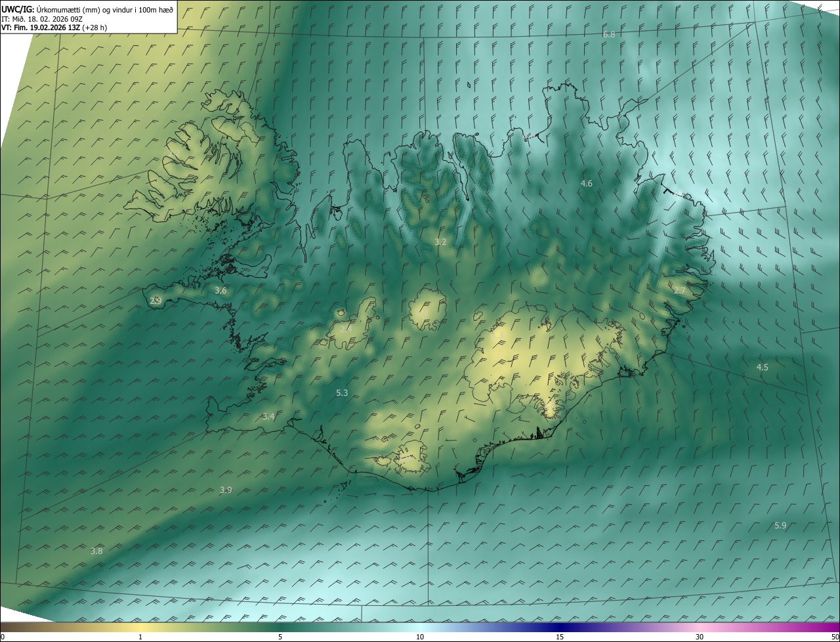Click the 6.8 value label on the map
Viewport: 840px width, 642px height.
tap(609, 34)
